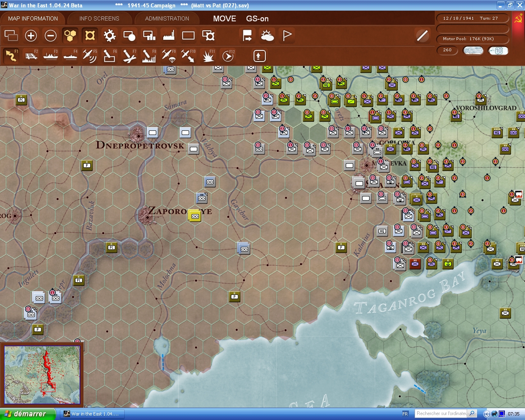Toggle the rectangle-with-bar-chart overlay icon
Screen dimensions: 525x420
pyautogui.click(x=149, y=36)
